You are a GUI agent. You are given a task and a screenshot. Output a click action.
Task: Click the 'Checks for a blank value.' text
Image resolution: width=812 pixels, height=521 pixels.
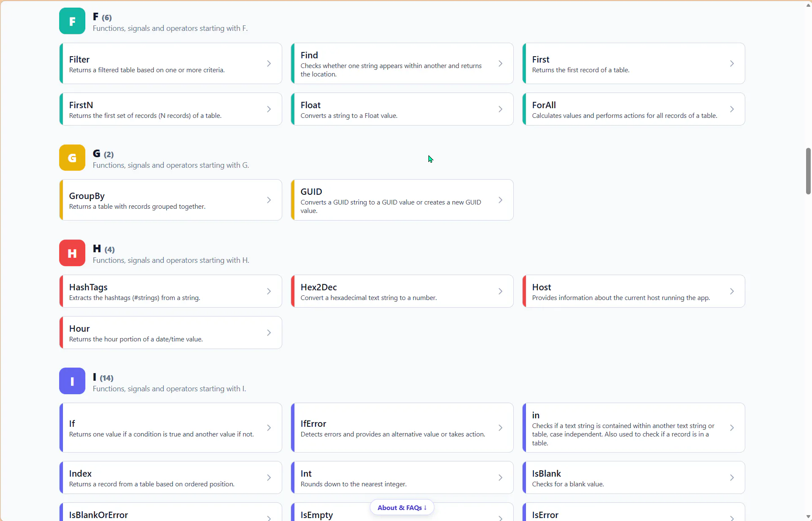click(568, 484)
